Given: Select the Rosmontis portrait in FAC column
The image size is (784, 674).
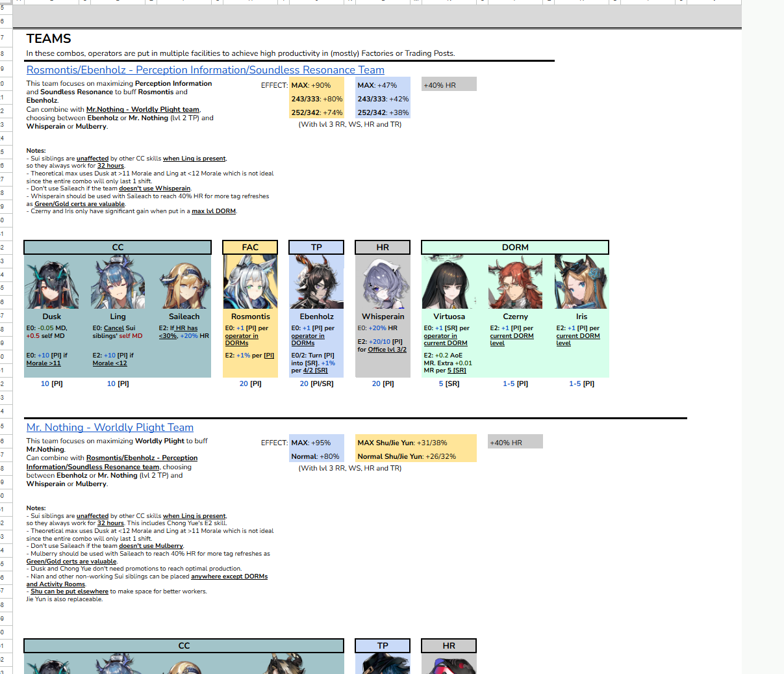Looking at the screenshot, I should tap(250, 283).
